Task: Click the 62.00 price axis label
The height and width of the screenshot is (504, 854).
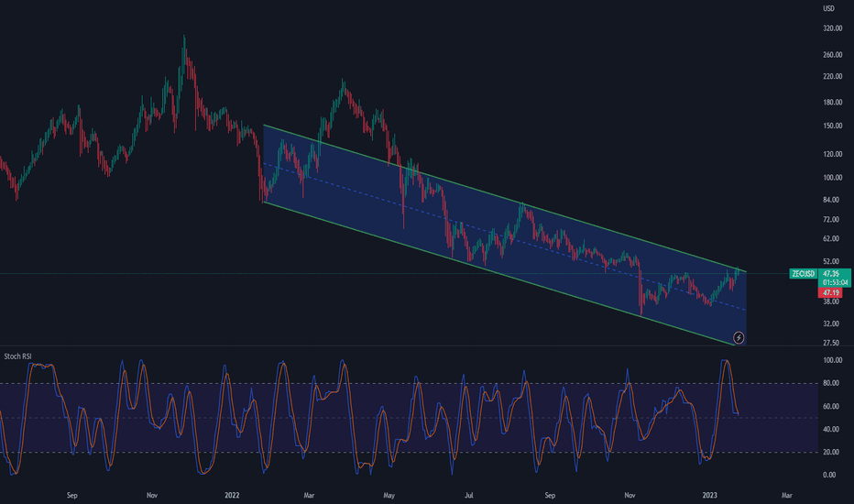Action: tap(830, 238)
